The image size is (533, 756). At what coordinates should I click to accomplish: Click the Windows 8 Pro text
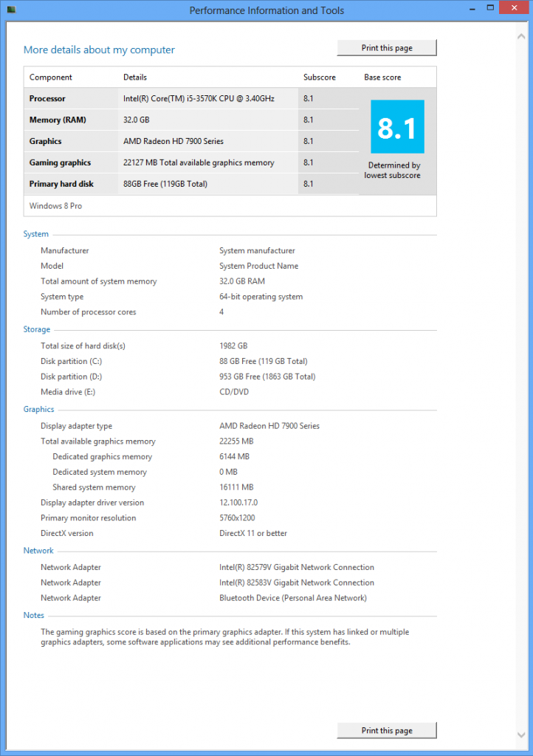pos(55,206)
